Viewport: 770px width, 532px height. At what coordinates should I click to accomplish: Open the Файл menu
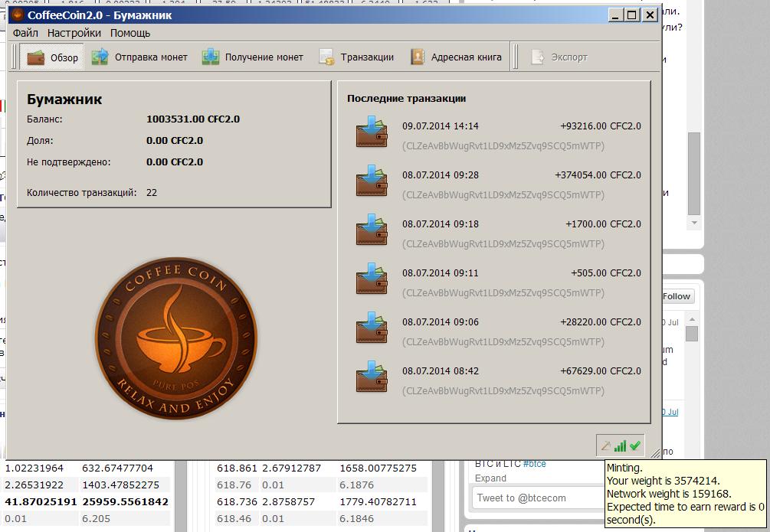click(25, 33)
